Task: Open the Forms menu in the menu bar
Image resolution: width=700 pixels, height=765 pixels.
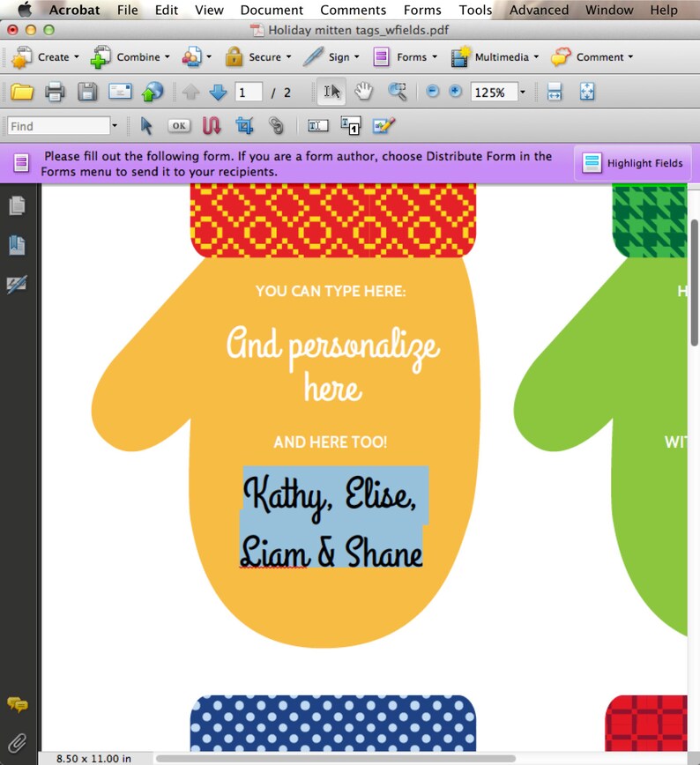Action: pos(422,10)
